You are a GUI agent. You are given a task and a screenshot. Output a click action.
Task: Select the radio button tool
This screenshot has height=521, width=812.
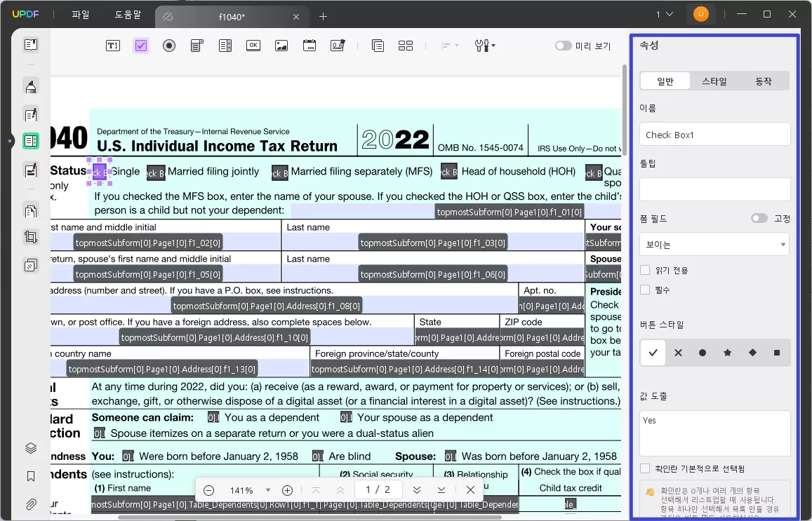pos(169,46)
